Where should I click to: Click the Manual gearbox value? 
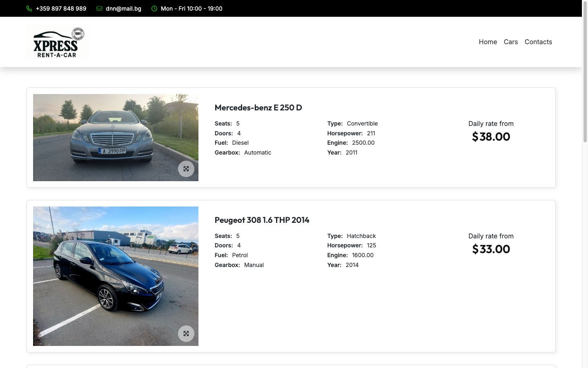tap(254, 265)
